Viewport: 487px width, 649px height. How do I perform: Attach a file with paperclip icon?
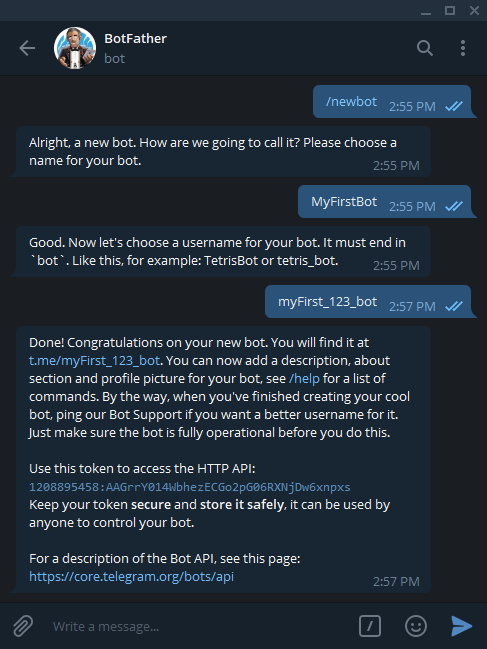[x=23, y=626]
